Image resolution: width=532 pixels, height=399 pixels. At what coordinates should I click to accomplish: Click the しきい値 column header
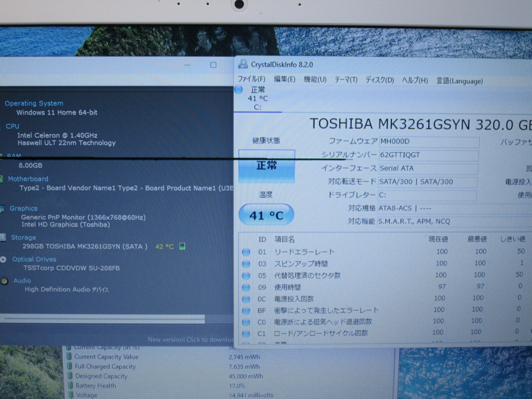coord(513,239)
